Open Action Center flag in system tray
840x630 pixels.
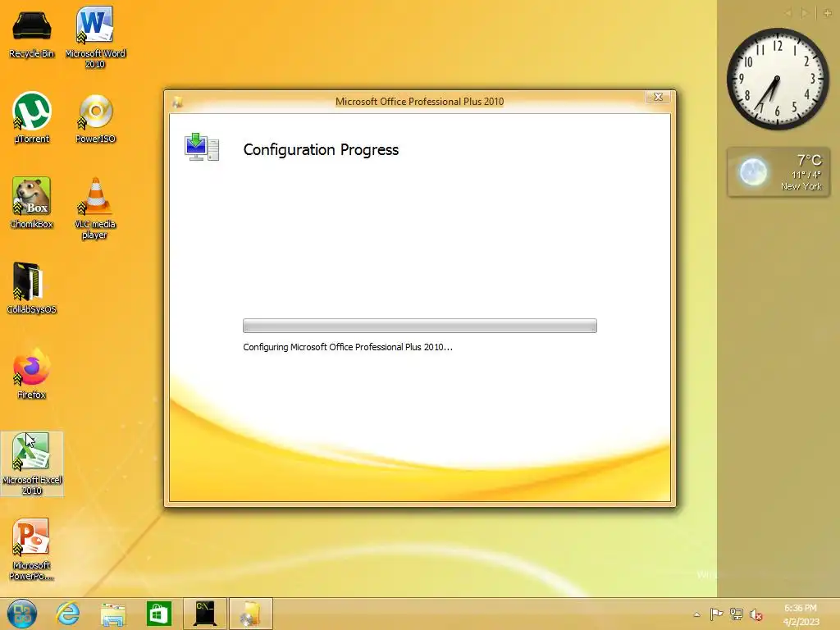click(716, 614)
